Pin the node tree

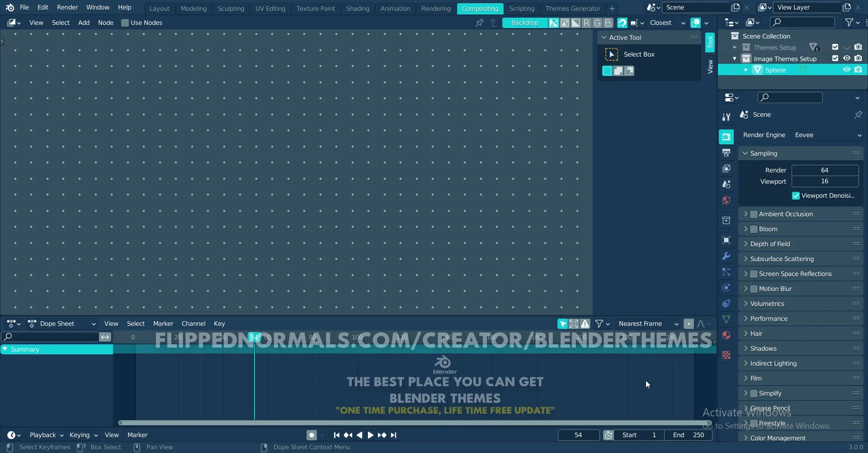pos(479,23)
